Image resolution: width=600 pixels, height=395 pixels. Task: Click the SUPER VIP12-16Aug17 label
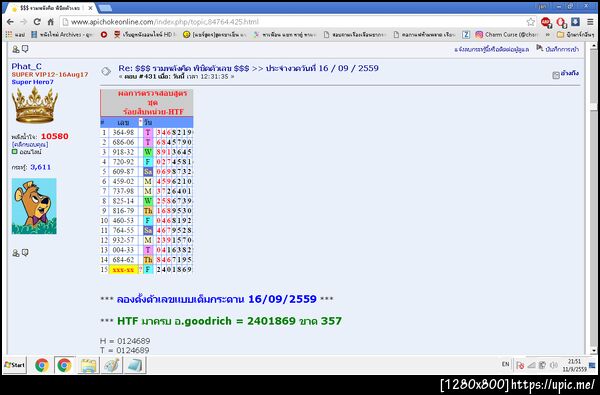click(x=50, y=75)
